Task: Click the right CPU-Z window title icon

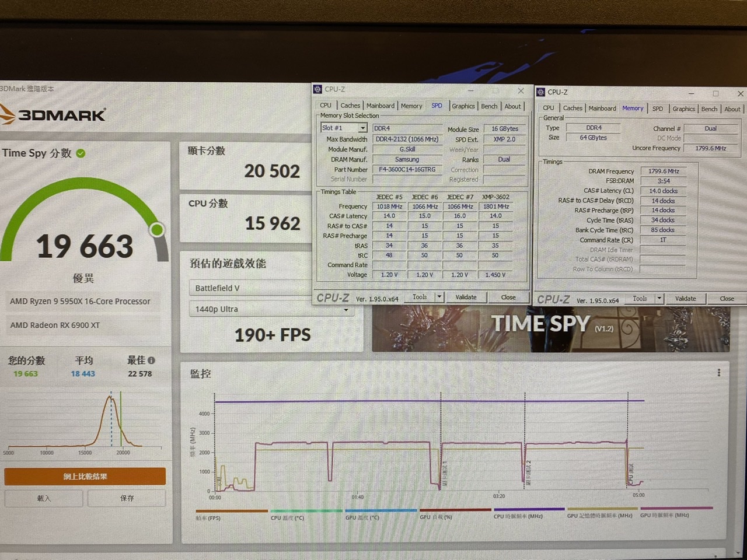Action: (541, 92)
